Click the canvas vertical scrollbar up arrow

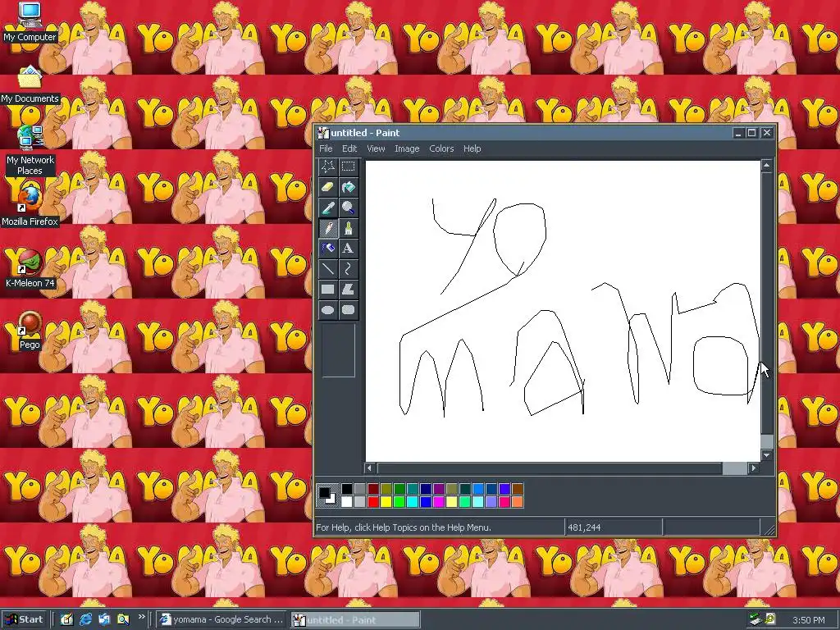point(767,166)
